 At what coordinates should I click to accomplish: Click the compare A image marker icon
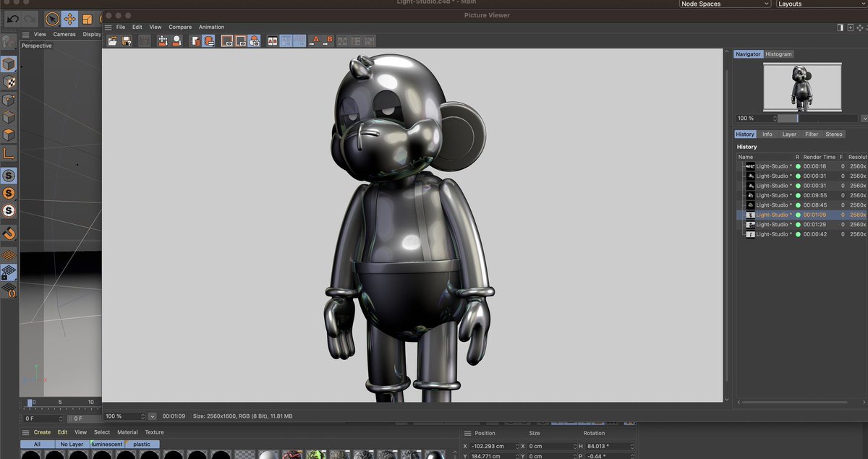tap(315, 41)
